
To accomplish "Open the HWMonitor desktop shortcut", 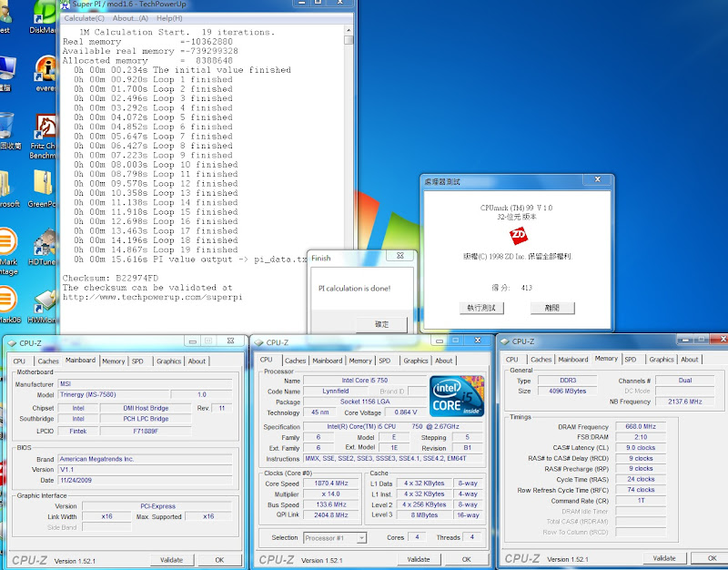I will [43, 307].
